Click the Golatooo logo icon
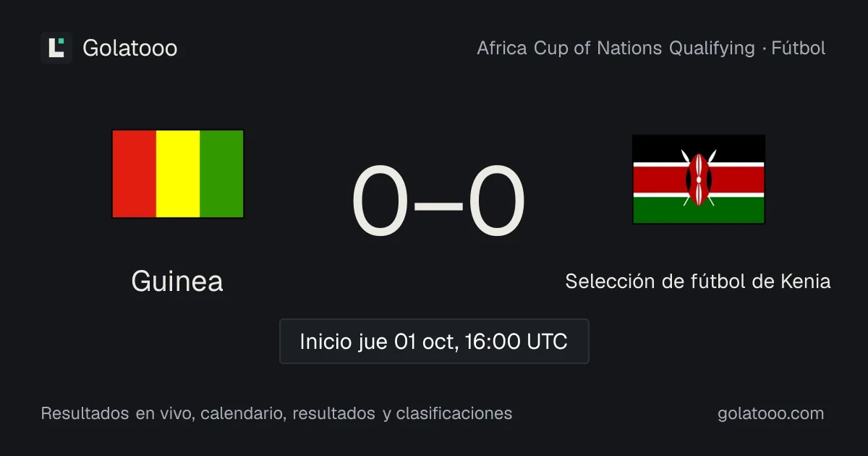The width and height of the screenshot is (868, 456). click(56, 48)
